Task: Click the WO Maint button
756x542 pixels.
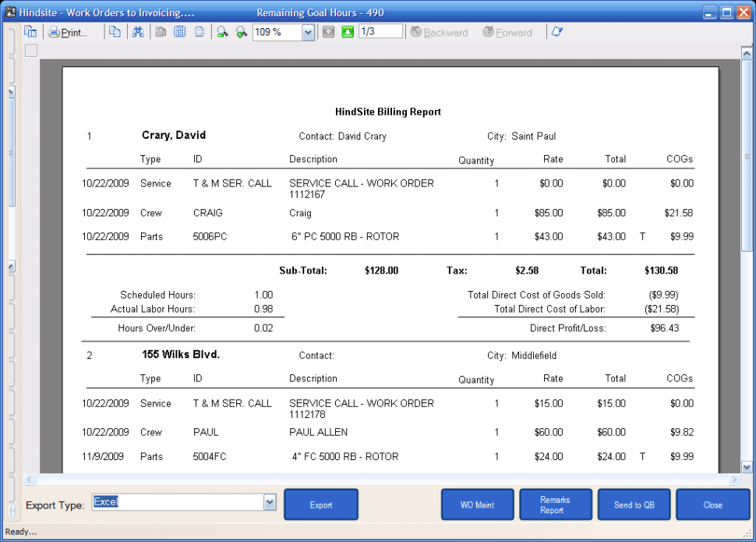Action: click(477, 505)
